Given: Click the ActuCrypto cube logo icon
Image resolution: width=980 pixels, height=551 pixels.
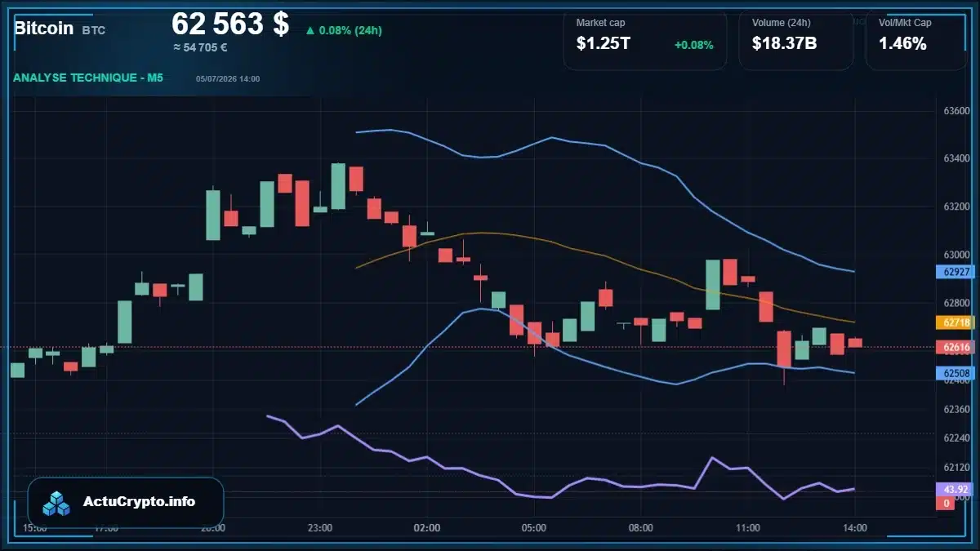Looking at the screenshot, I should (57, 503).
